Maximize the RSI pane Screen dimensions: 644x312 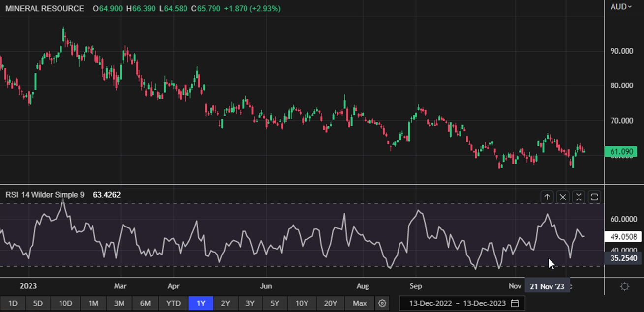click(594, 197)
